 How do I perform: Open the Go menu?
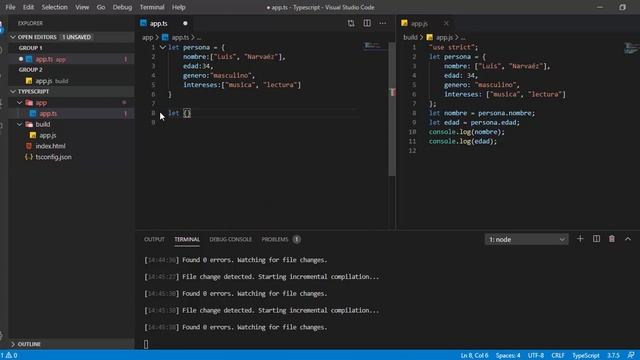click(x=101, y=7)
